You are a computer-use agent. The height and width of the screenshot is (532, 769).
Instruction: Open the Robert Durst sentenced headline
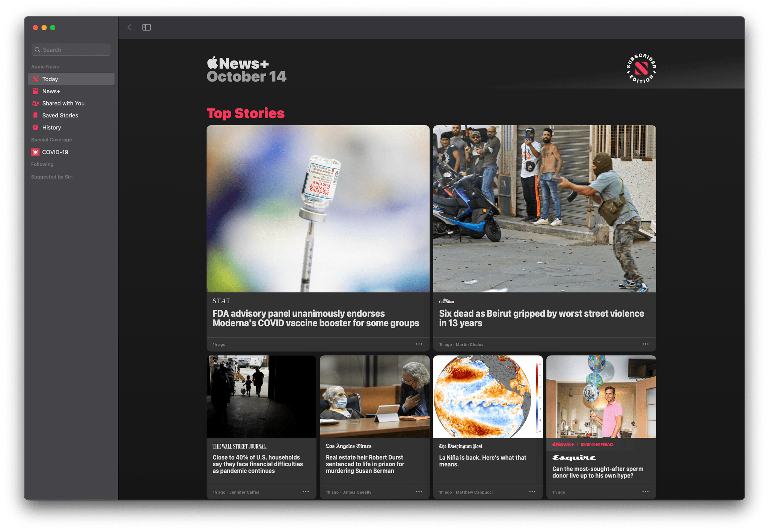(365, 464)
